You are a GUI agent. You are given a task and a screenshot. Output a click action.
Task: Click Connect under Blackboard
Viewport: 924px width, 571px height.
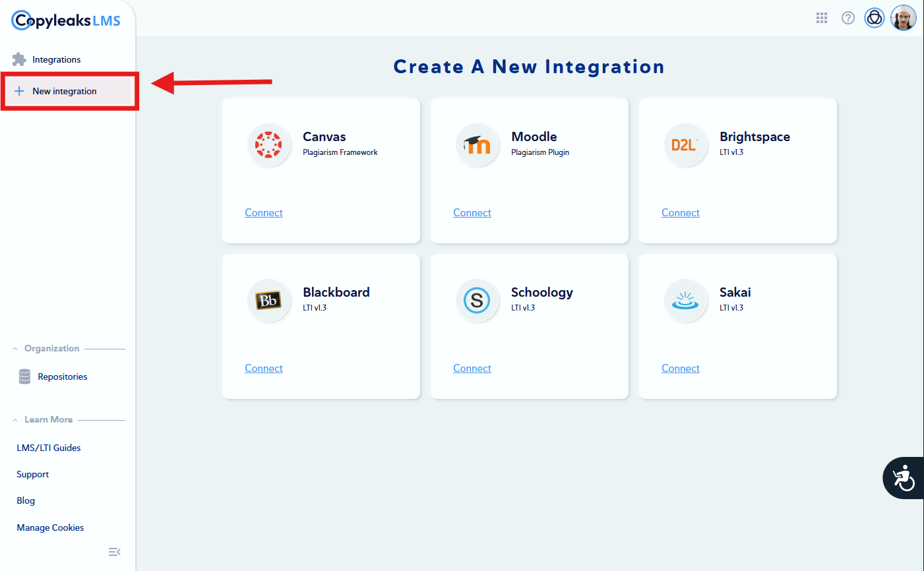coord(264,368)
